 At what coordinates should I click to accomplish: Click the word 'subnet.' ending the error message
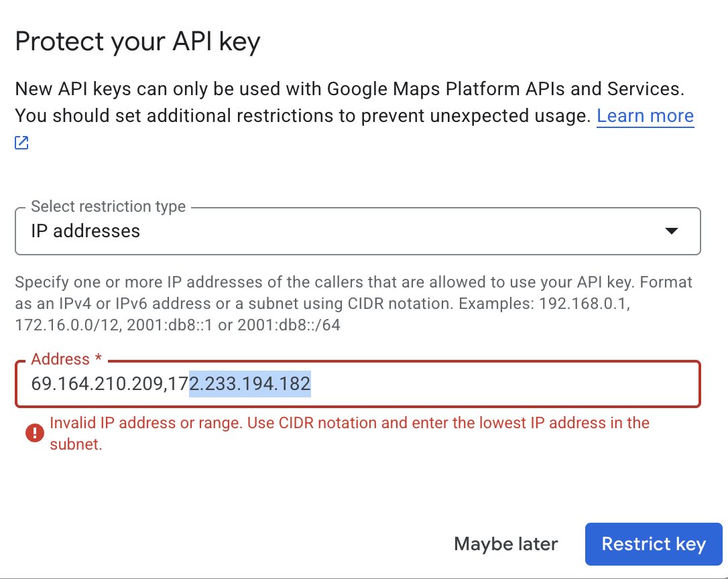(76, 444)
